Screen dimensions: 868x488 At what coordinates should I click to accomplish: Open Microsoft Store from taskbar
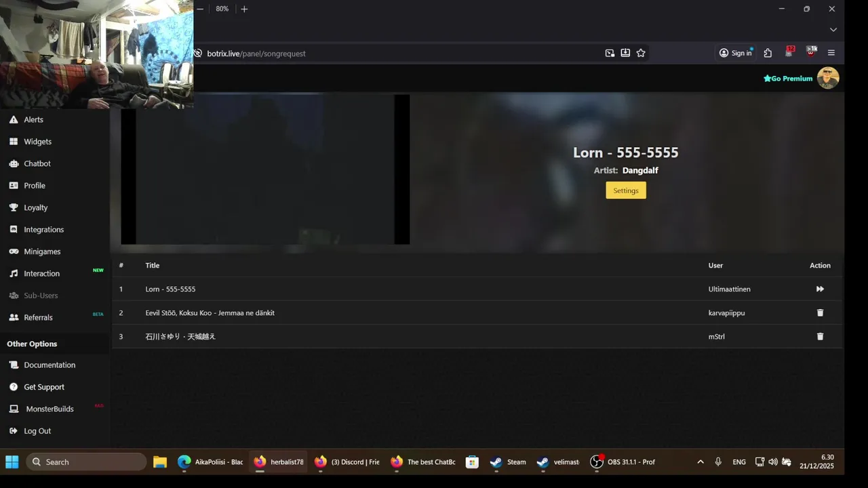tap(472, 462)
